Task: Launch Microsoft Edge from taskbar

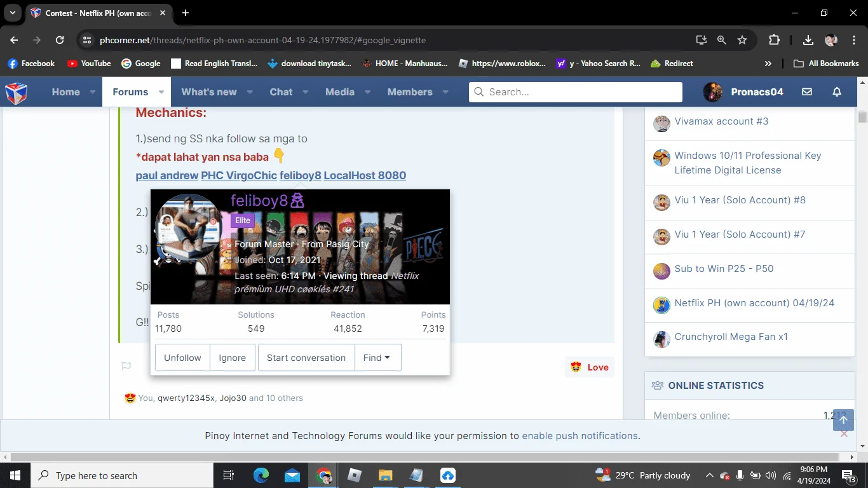Action: tap(261, 475)
